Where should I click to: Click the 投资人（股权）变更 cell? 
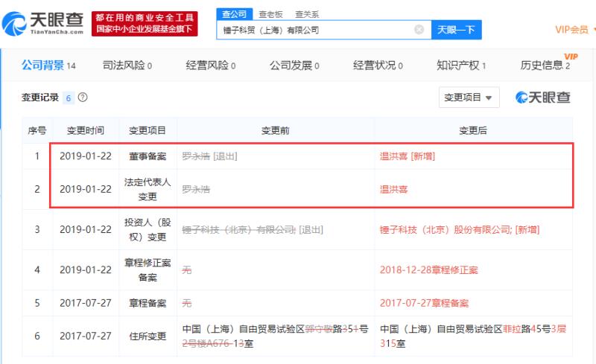(148, 229)
